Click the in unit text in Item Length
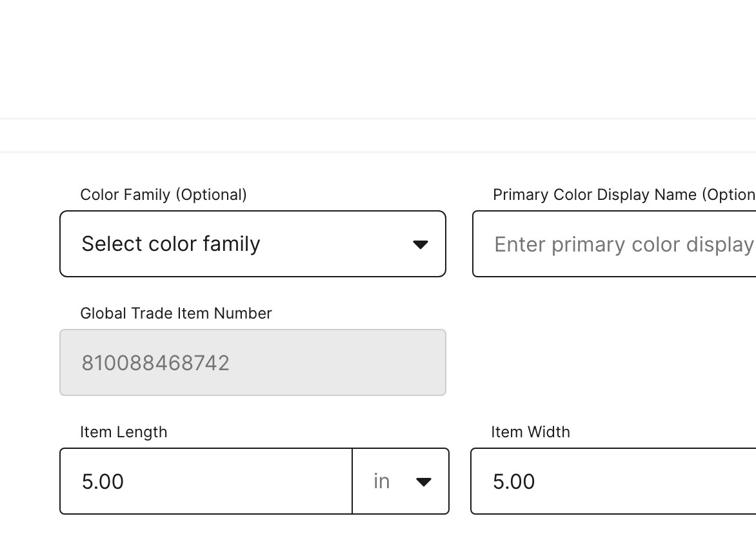Image resolution: width=756 pixels, height=534 pixels. click(381, 481)
